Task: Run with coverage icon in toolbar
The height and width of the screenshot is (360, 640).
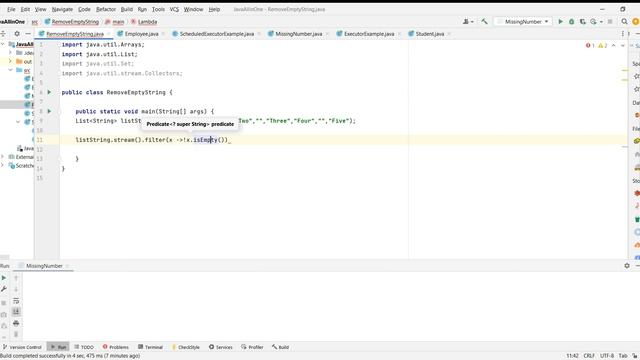Action: [x=582, y=22]
